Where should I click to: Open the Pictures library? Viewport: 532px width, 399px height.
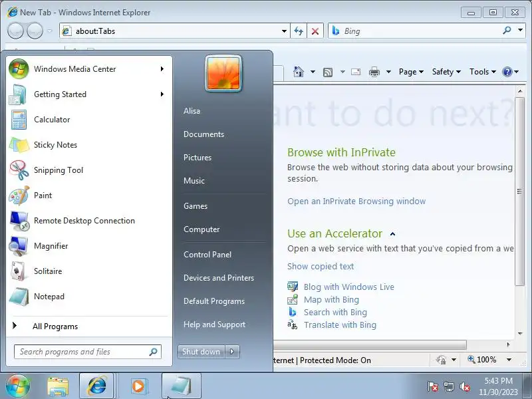pos(198,158)
